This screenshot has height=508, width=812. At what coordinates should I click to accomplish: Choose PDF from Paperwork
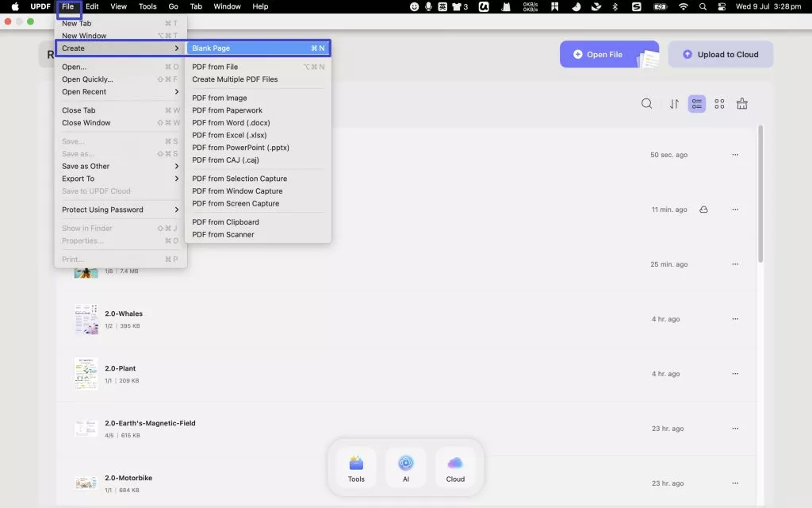tap(258, 110)
